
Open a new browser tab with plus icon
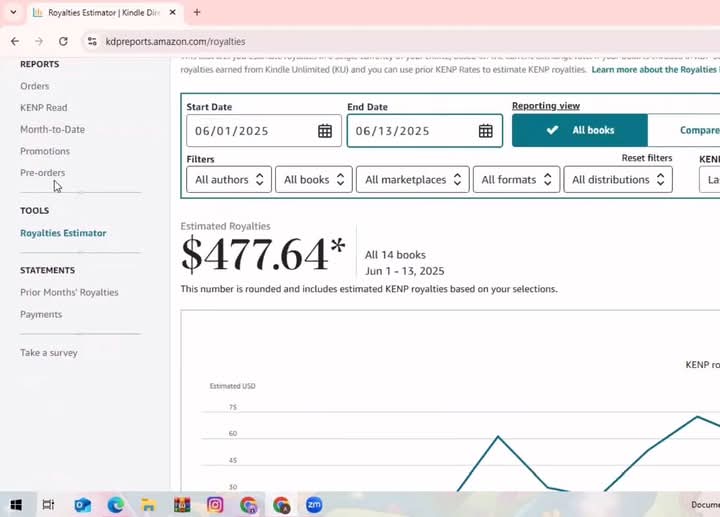[x=197, y=12]
